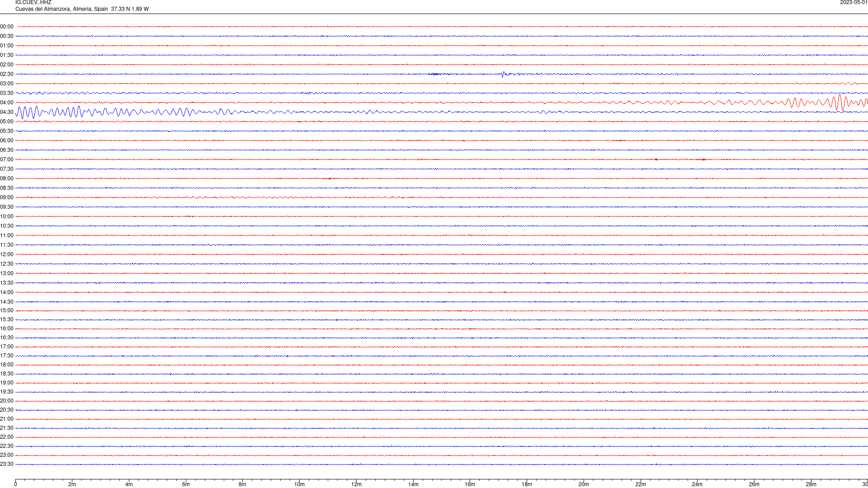Click the small blue spike on the 02:30 trace
This screenshot has height=488, width=868.
(503, 74)
